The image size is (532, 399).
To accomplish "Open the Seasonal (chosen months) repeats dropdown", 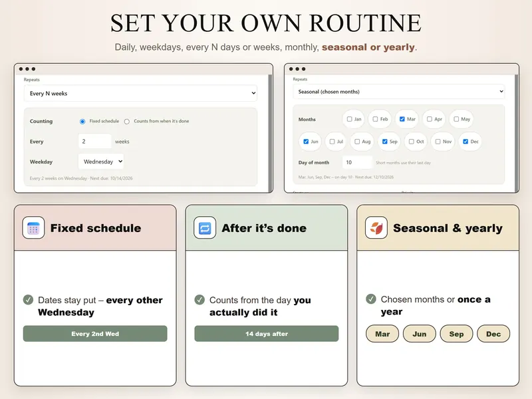I will pyautogui.click(x=398, y=92).
